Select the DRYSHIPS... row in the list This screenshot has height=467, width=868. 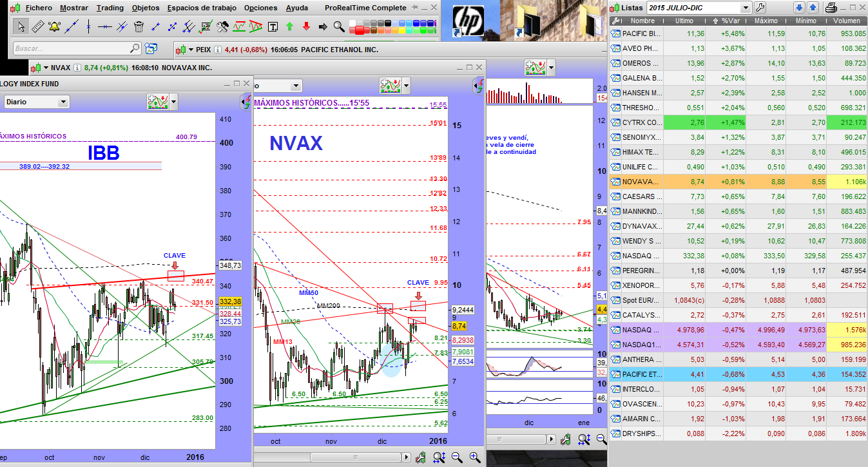(x=738, y=434)
